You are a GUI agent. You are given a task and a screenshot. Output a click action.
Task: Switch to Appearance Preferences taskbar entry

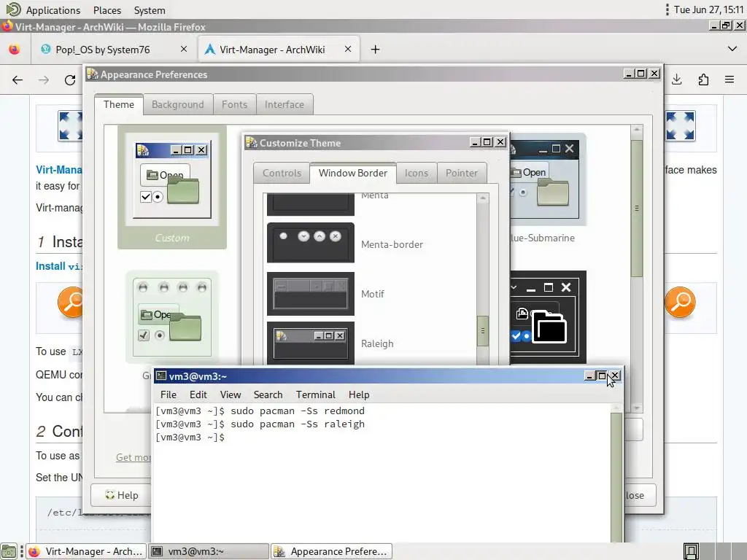332,551
